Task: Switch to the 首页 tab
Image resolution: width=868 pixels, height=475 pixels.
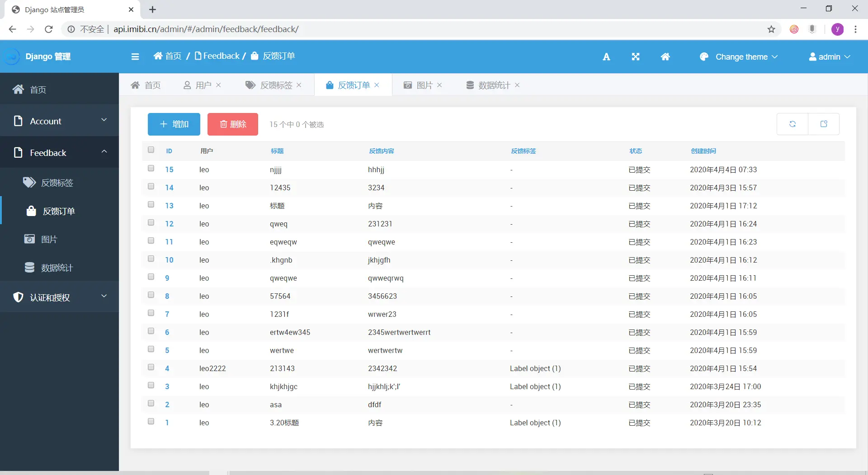Action: pos(146,85)
